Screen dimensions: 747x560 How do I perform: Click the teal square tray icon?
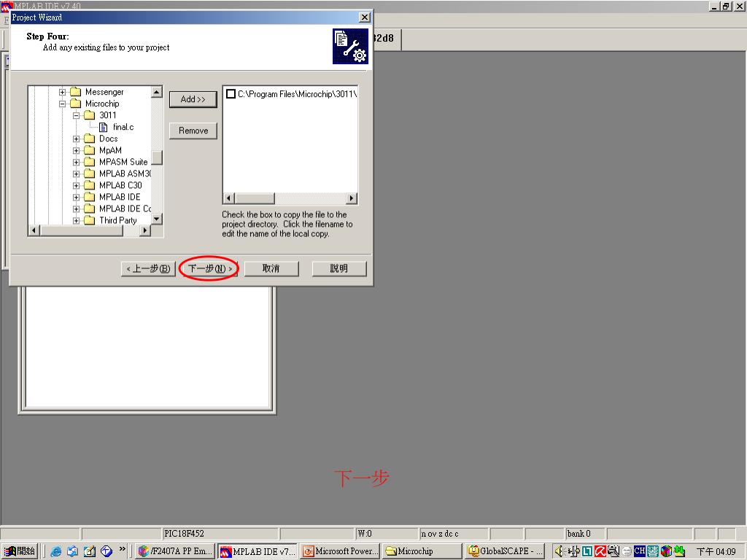(587, 551)
